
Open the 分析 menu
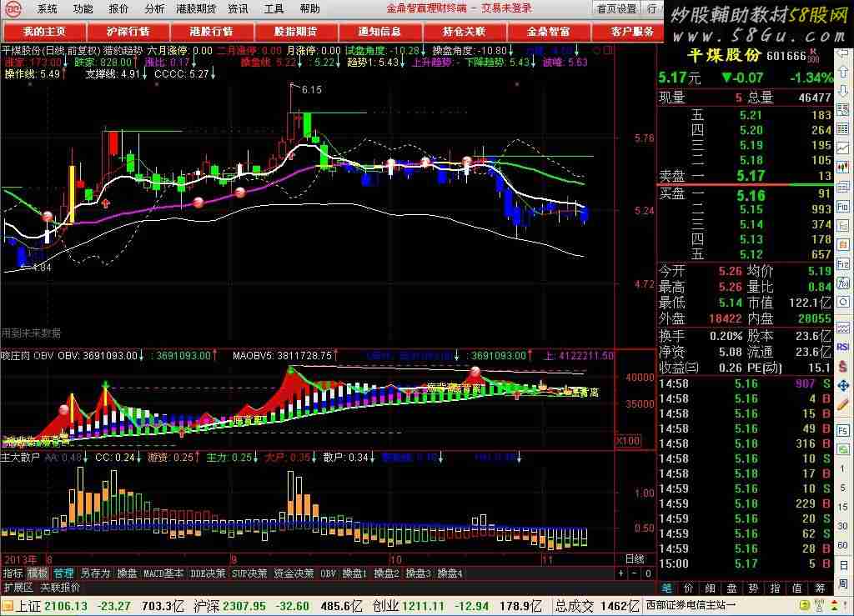click(x=154, y=8)
